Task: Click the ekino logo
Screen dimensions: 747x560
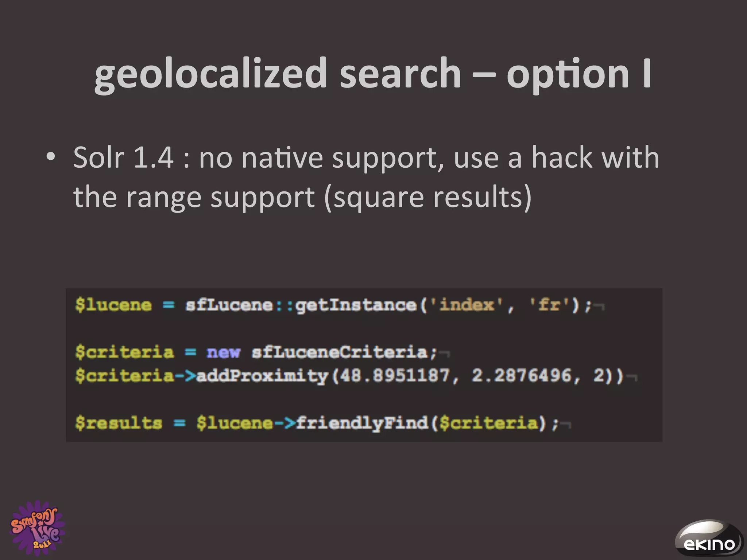Action: [709, 538]
